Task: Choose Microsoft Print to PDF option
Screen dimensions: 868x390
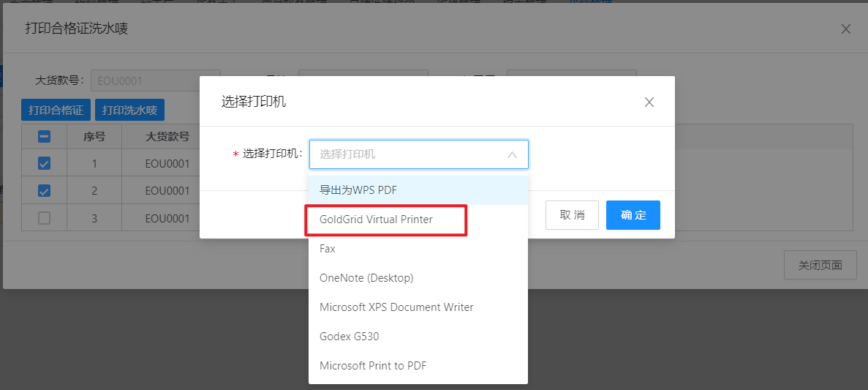Action: 418,366
